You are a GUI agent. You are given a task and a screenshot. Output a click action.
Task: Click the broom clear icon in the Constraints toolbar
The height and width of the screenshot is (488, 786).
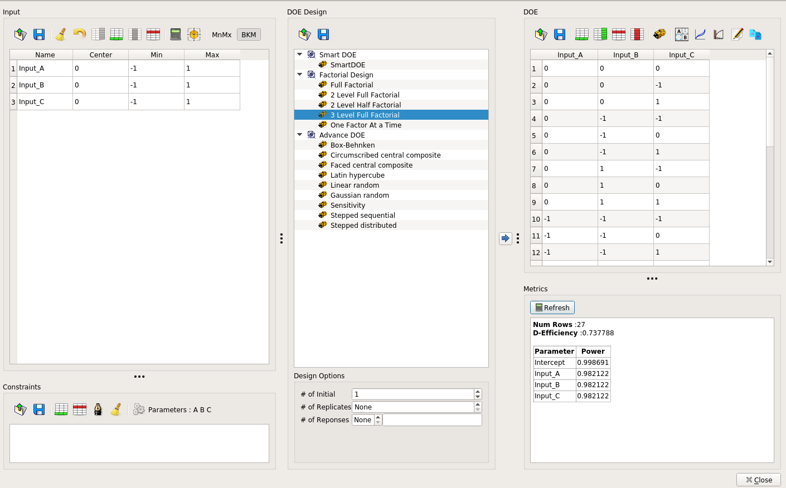[x=116, y=409]
